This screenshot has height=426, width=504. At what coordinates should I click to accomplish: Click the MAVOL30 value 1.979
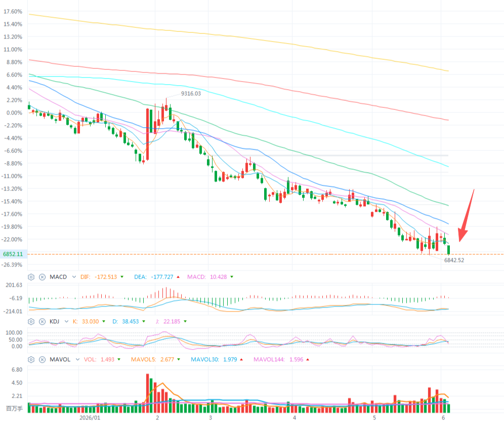coord(230,360)
